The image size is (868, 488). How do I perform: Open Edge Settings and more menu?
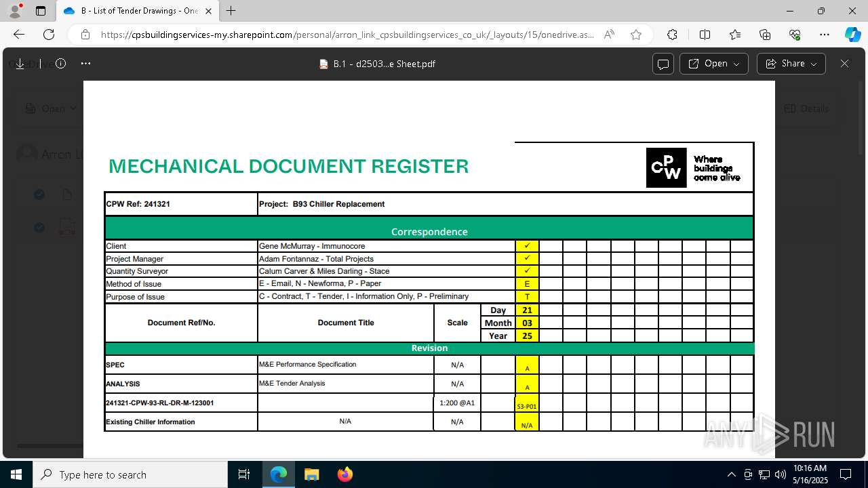point(825,35)
